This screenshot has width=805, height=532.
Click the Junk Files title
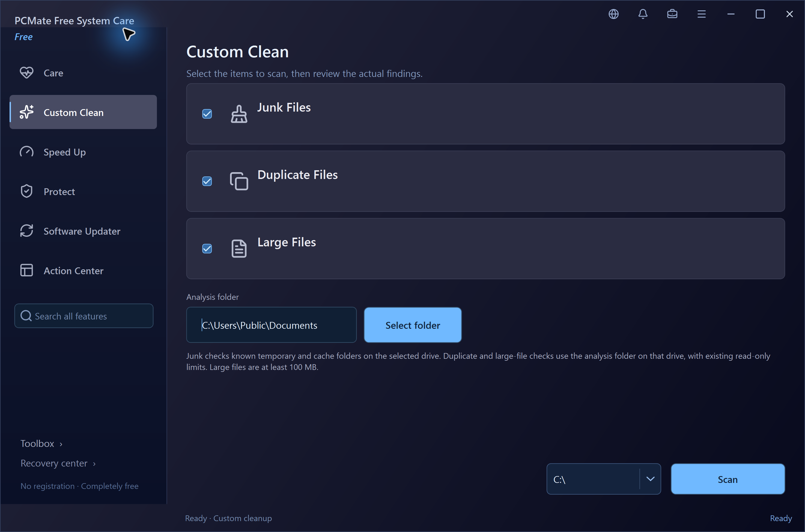coord(284,107)
